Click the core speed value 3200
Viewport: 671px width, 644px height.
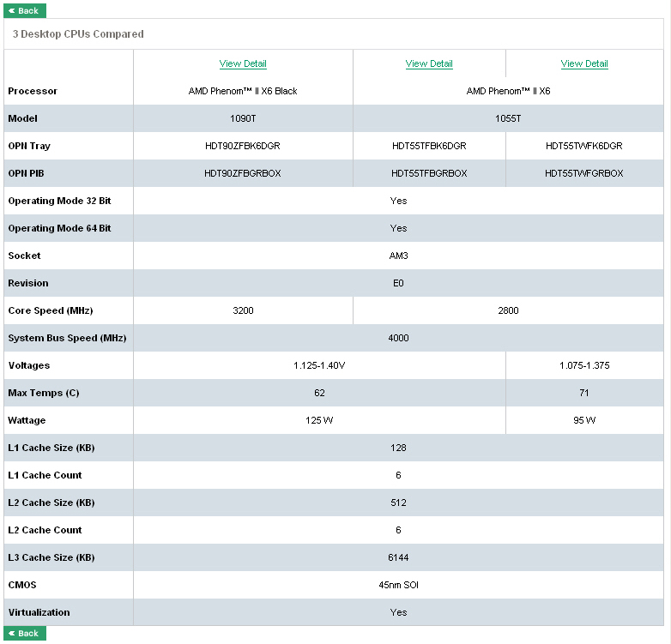coord(243,310)
